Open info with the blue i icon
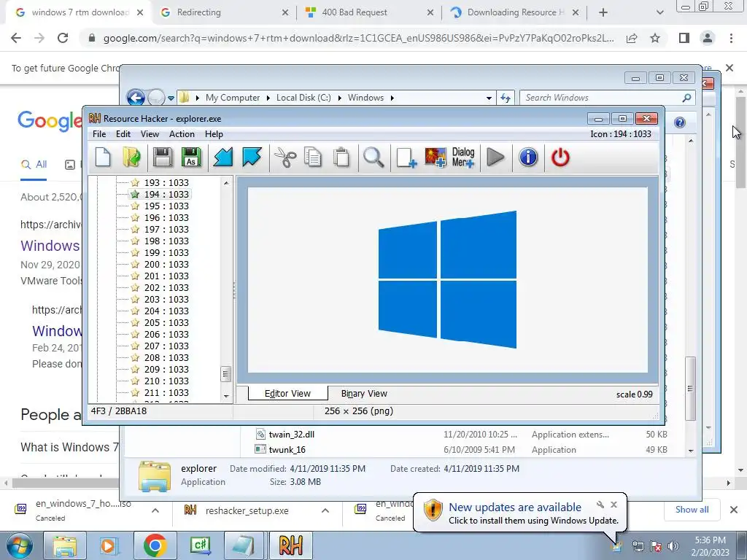The image size is (747, 560). 528,157
